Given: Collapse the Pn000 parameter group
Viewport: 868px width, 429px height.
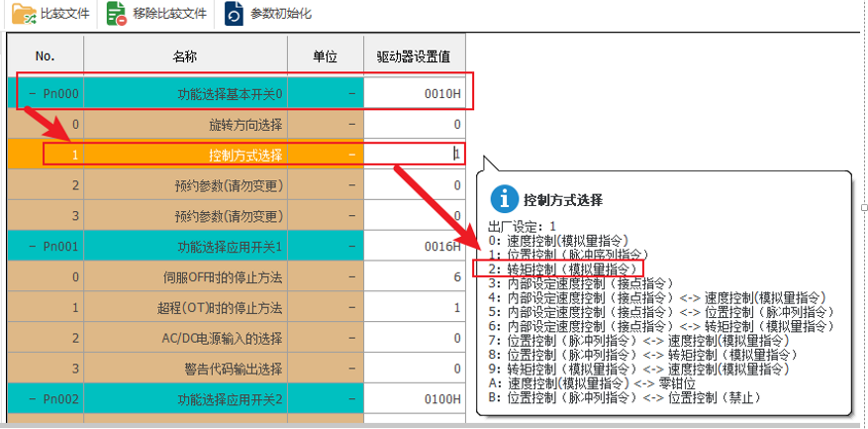Looking at the screenshot, I should [32, 94].
